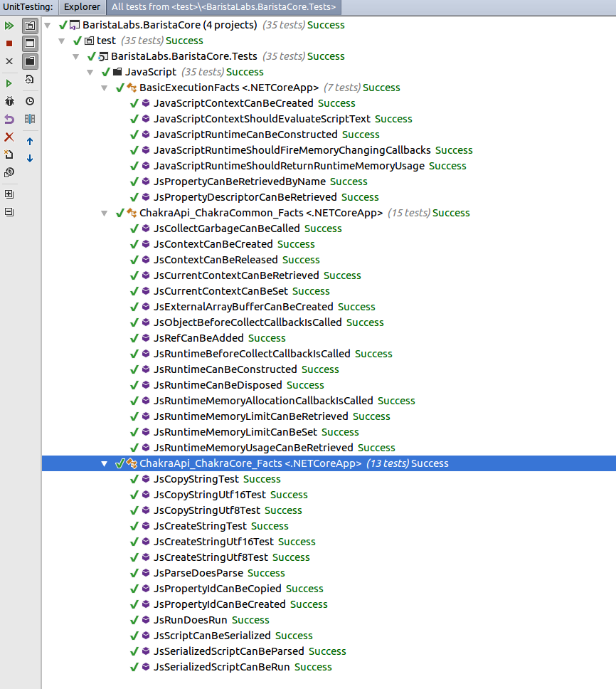Close the session using the black X icon

tap(9, 61)
